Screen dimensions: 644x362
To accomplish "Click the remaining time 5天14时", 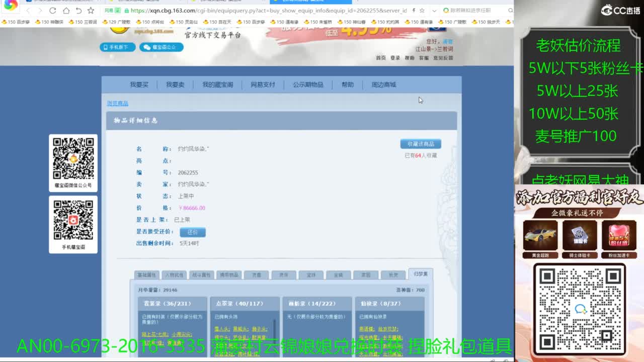I will coord(189,243).
